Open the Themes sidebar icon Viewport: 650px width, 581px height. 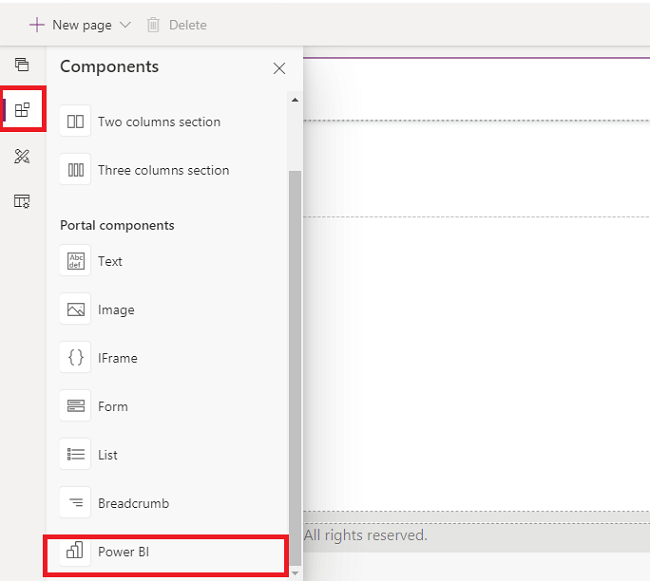coord(22,156)
